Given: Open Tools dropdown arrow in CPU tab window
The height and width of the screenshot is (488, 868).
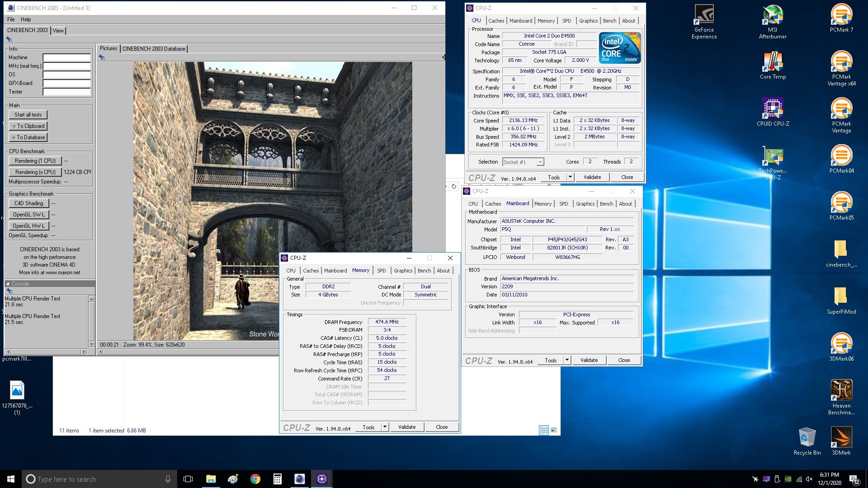Looking at the screenshot, I should point(570,177).
